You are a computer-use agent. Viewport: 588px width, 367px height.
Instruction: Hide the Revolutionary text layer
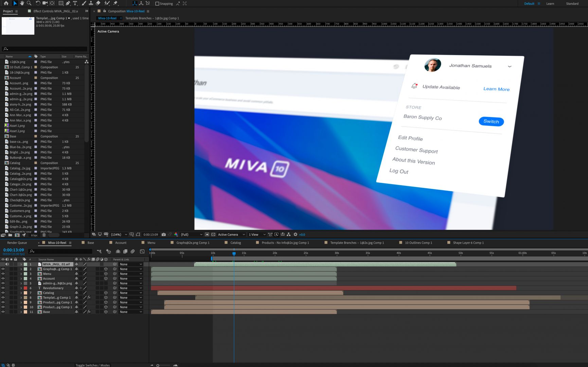3,288
